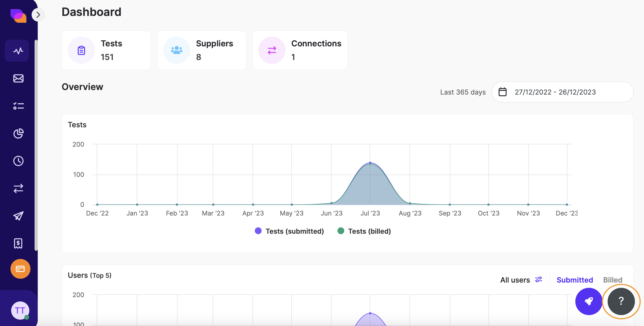
Task: Click the Aug '23 data point in Tests chart
Action: pos(410,203)
